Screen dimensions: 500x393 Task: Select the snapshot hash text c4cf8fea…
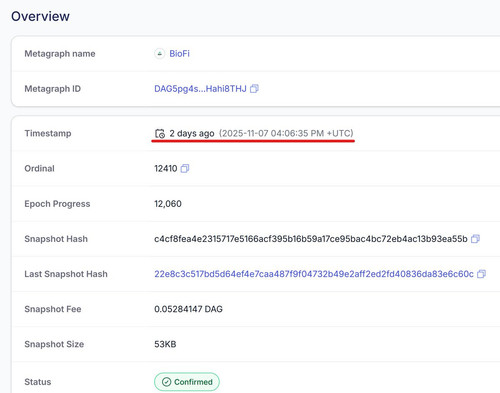point(311,239)
